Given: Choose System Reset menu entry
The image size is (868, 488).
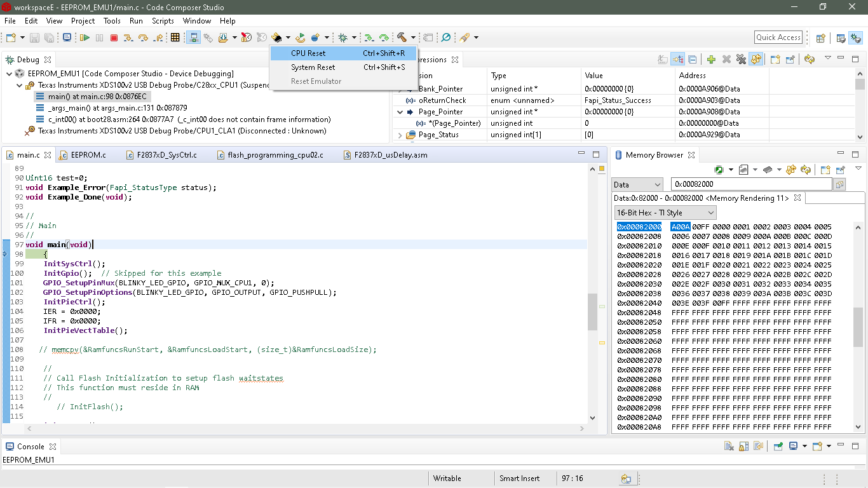Looking at the screenshot, I should [313, 67].
